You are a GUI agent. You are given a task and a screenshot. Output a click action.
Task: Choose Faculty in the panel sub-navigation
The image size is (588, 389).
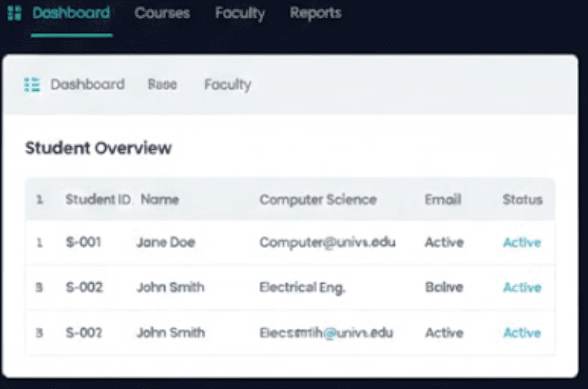point(227,85)
